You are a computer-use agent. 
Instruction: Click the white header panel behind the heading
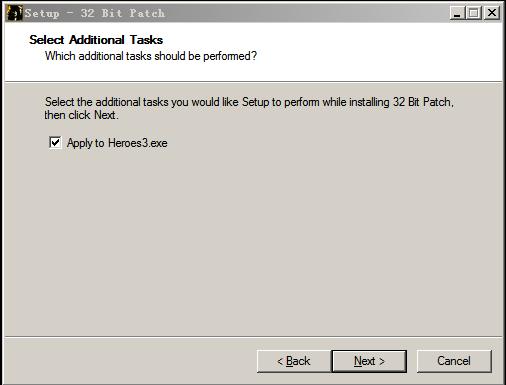pos(253,52)
